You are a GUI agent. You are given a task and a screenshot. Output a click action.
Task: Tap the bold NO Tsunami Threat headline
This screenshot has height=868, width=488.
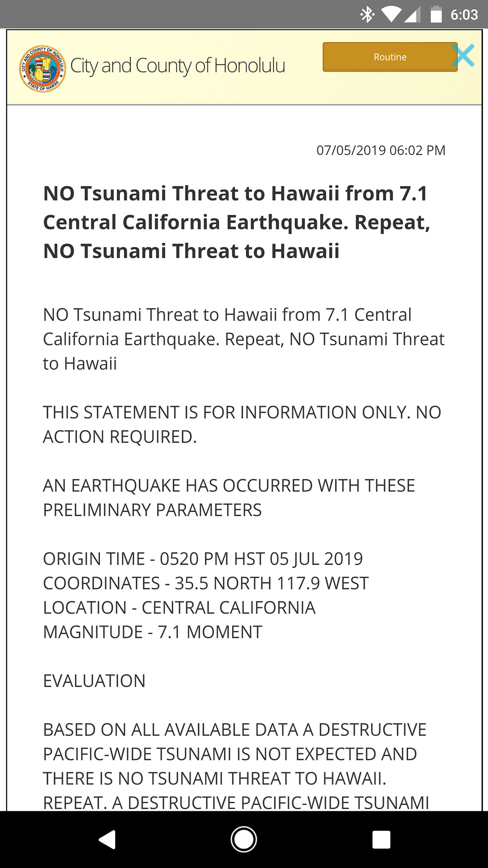237,222
